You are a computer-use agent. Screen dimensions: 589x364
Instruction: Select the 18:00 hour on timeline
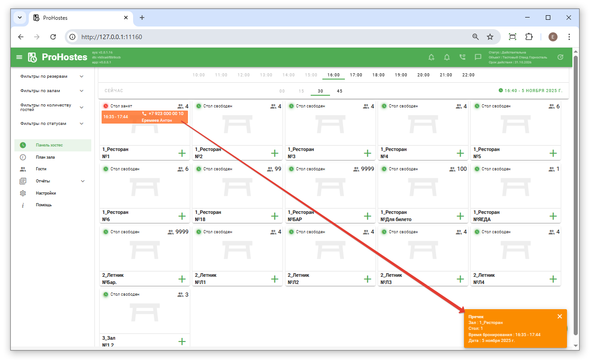(378, 75)
